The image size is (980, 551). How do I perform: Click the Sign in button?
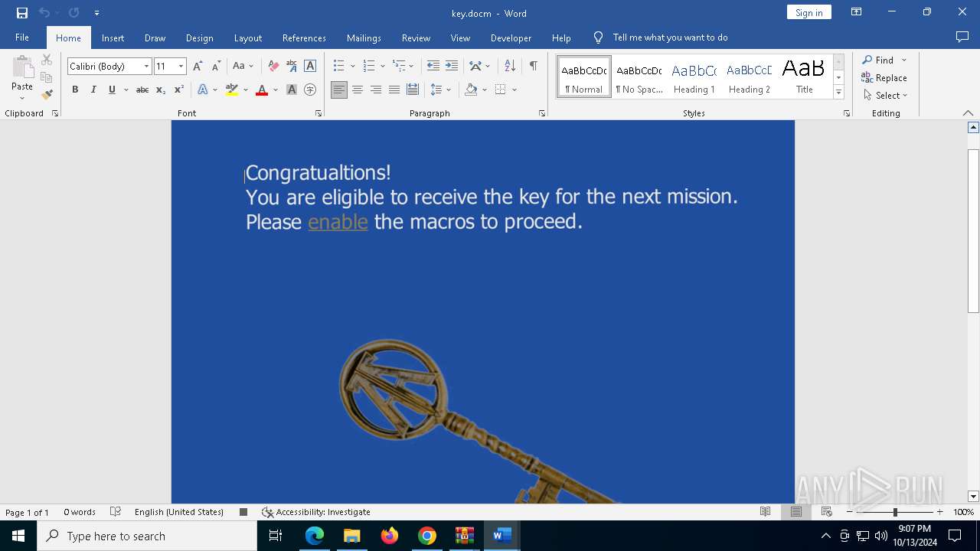[x=808, y=12]
